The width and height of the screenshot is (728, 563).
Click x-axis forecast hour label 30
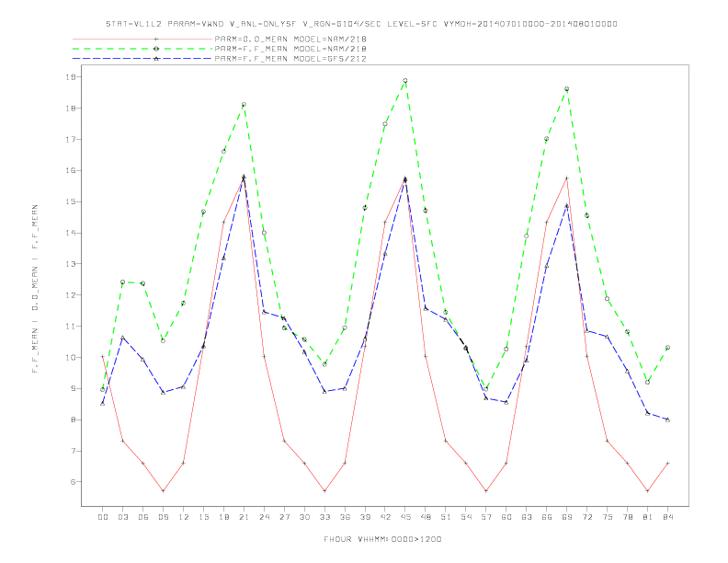(304, 517)
